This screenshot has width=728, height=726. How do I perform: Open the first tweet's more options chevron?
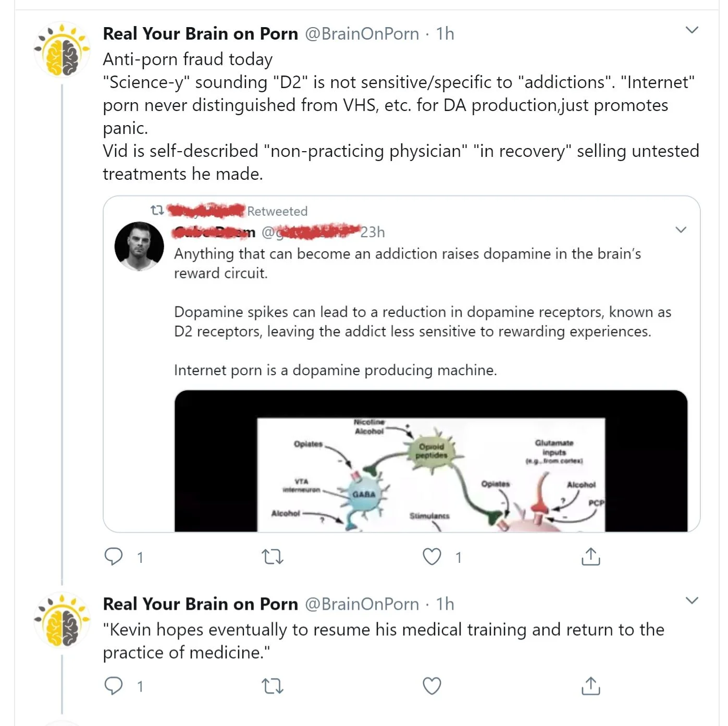point(692,30)
